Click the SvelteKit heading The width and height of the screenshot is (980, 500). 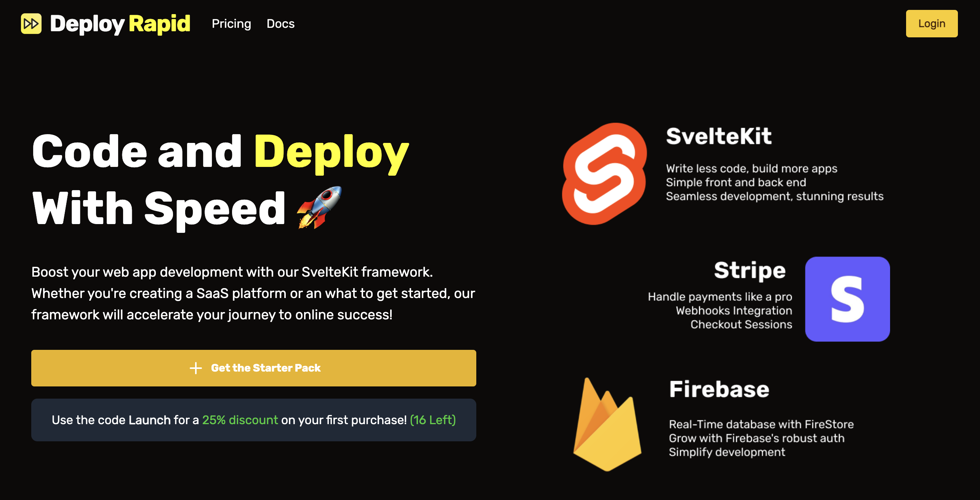[x=719, y=136]
